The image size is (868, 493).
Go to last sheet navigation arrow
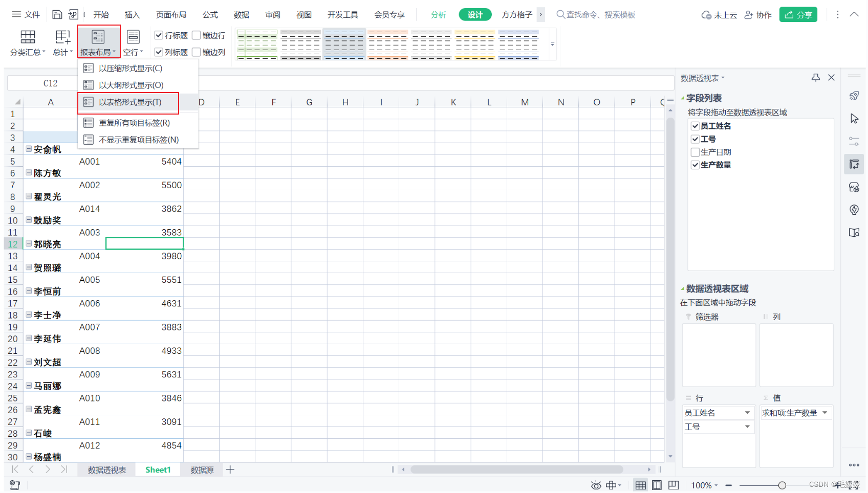click(x=64, y=469)
